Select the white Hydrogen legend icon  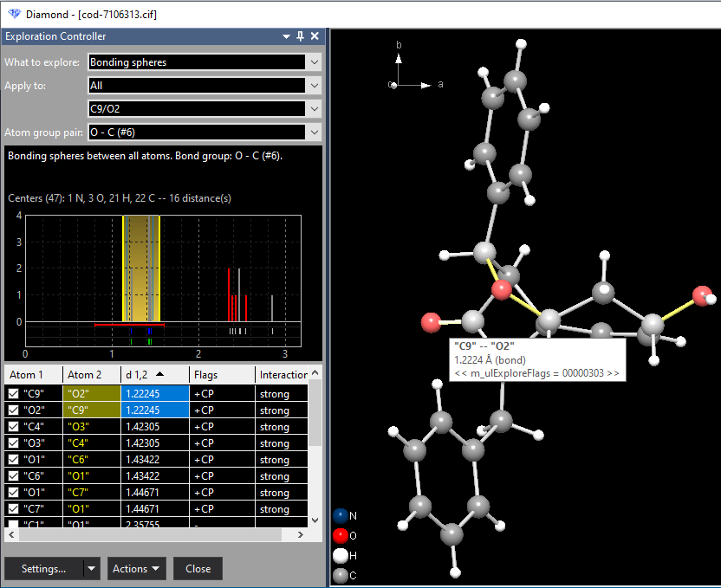point(338,555)
